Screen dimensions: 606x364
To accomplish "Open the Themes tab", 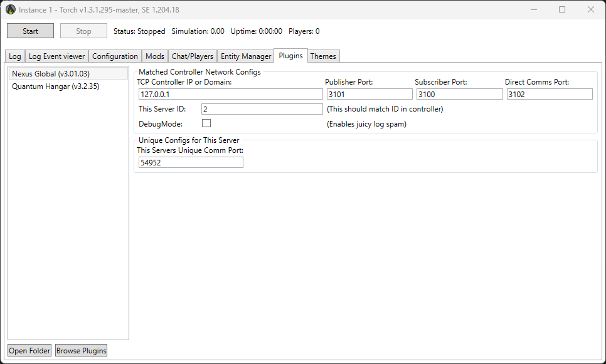I will click(323, 56).
